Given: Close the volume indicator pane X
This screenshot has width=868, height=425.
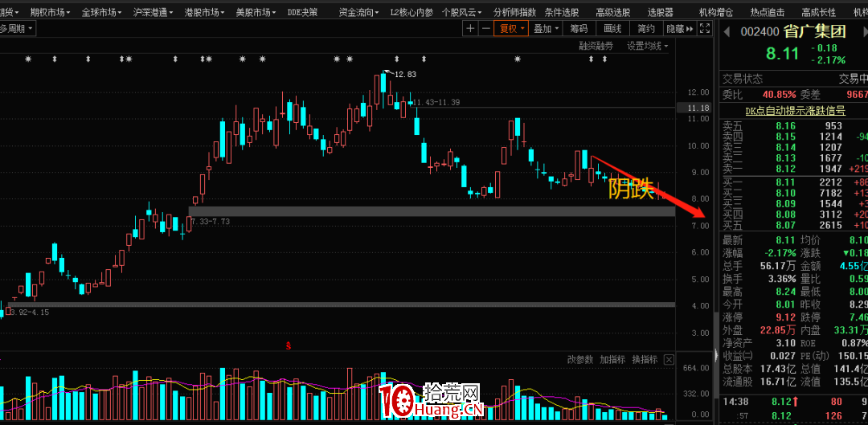Looking at the screenshot, I should tap(669, 360).
